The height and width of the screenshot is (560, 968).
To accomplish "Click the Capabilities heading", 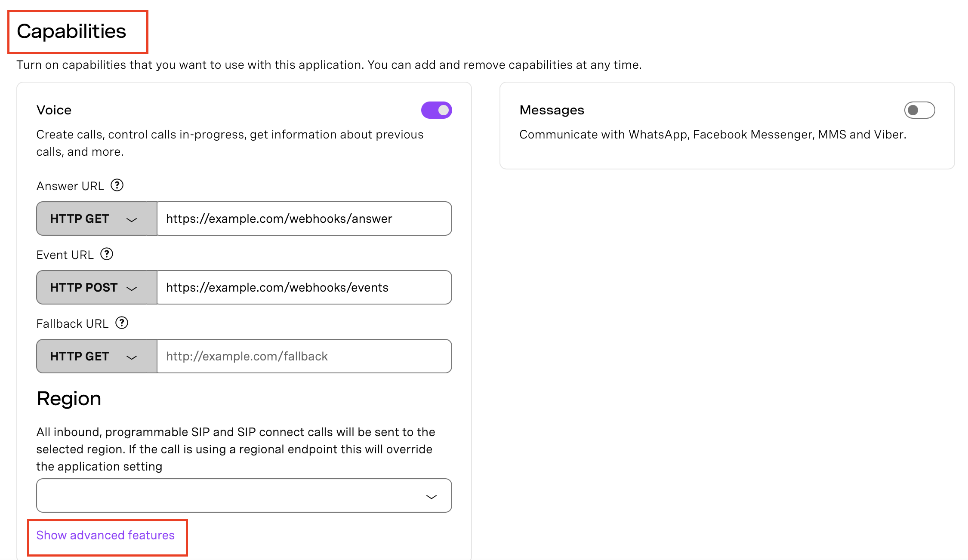I will 71,31.
